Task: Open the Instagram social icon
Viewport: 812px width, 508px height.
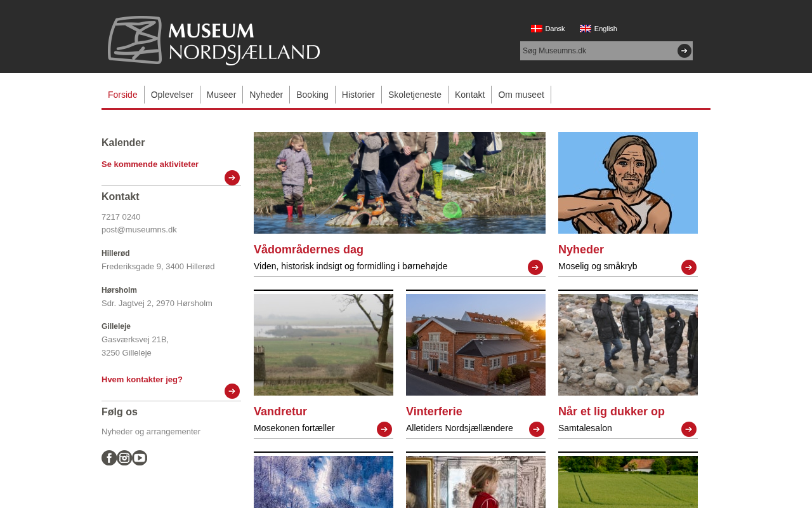Action: (124, 458)
